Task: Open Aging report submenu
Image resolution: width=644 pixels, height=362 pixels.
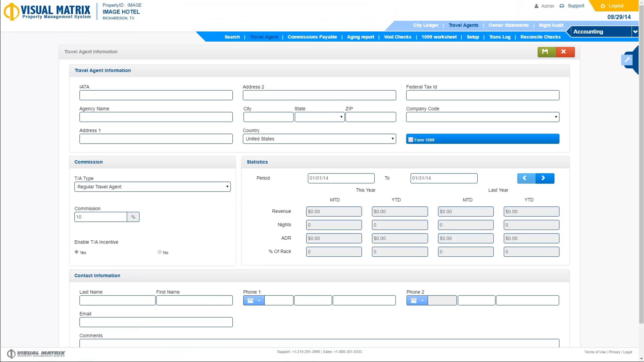Action: [360, 37]
